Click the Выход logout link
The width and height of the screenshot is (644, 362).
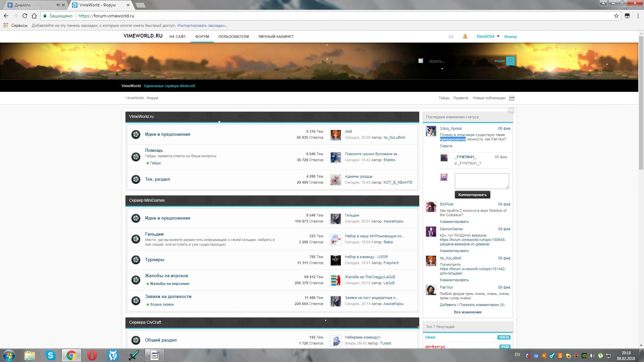click(x=510, y=37)
